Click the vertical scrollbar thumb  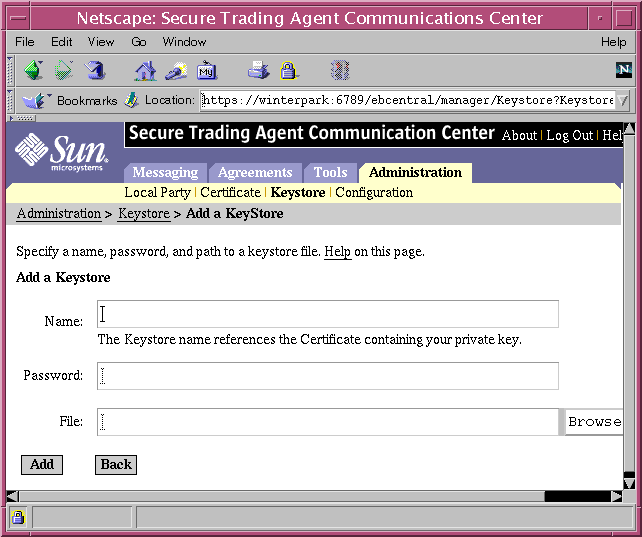(x=629, y=303)
